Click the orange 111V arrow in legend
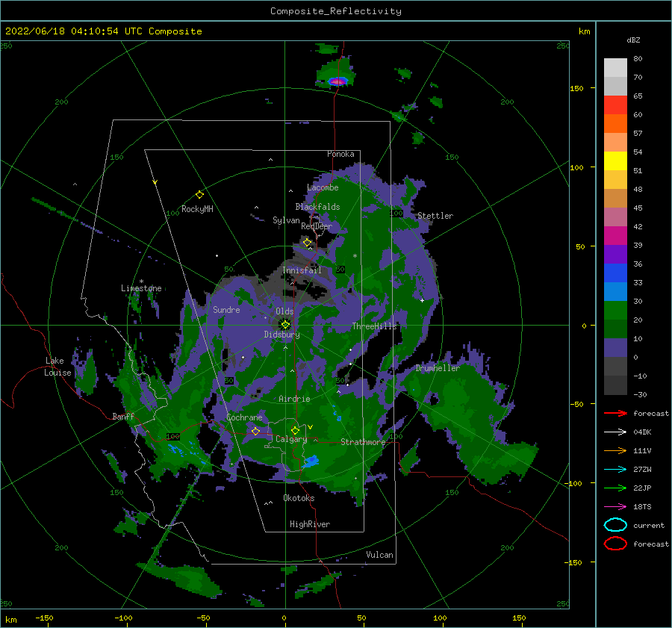Viewport: 672px width, 628px height. point(615,450)
